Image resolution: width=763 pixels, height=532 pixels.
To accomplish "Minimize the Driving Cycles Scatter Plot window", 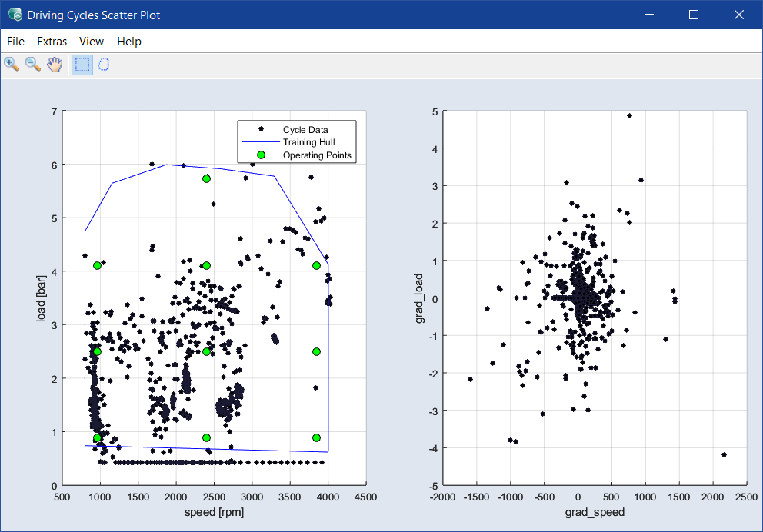I will tap(648, 15).
